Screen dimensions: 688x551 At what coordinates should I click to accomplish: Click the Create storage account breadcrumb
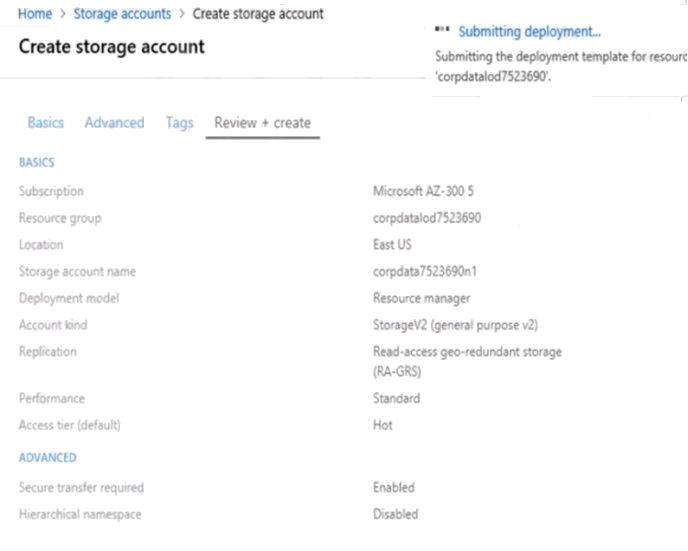point(258,14)
